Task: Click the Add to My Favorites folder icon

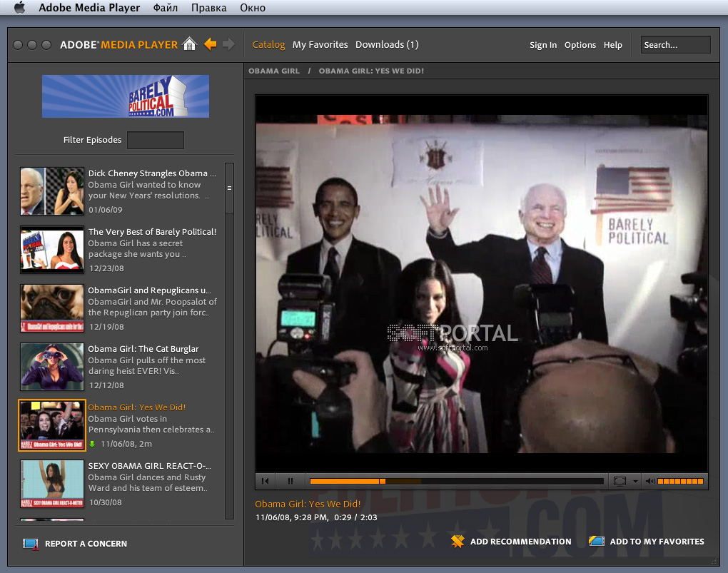Action: [597, 541]
